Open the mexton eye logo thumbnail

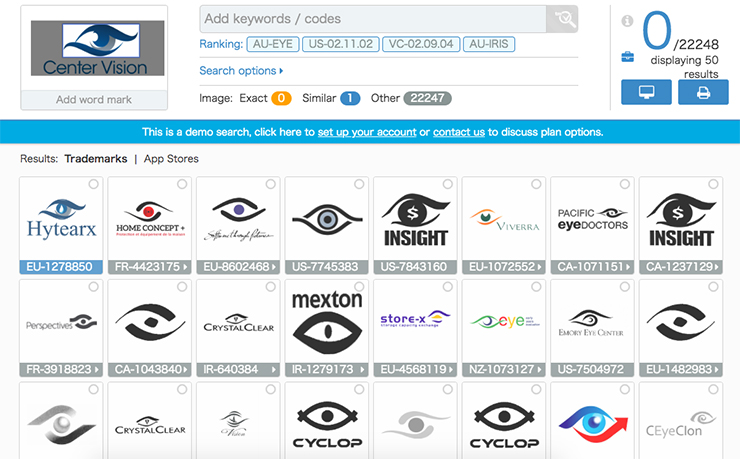[x=327, y=322]
